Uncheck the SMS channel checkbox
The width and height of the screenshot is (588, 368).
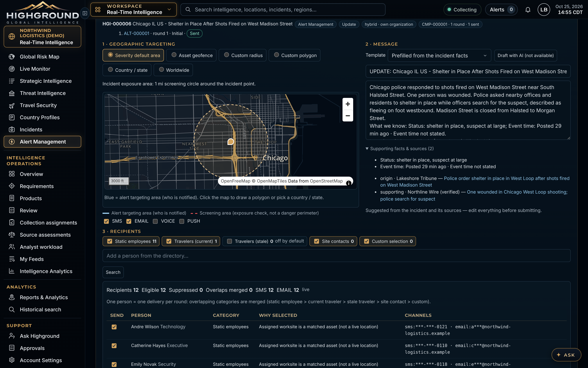(106, 221)
